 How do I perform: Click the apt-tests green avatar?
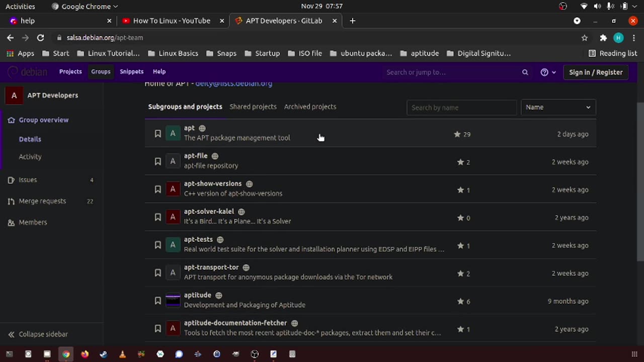[173, 245]
